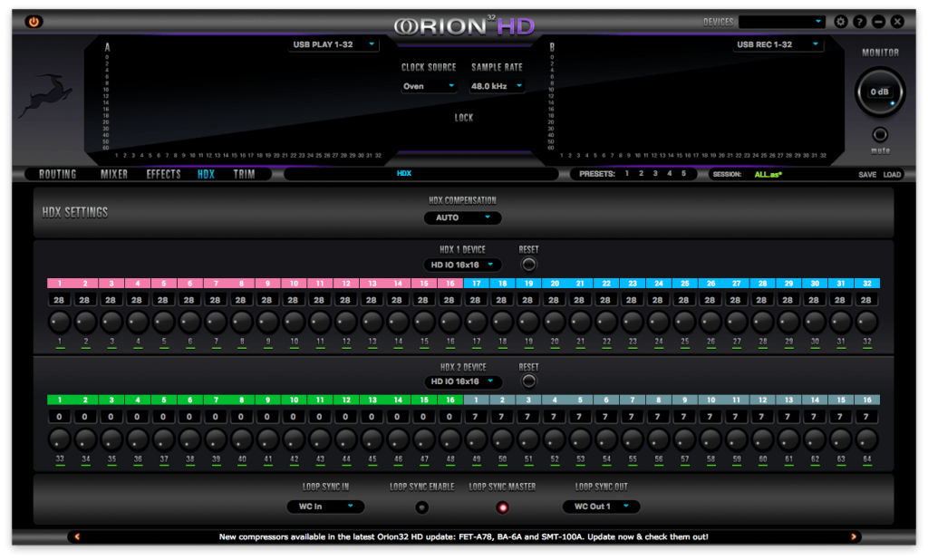This screenshot has height=560, width=928.
Task: Switch to the Routing tab
Action: (x=57, y=174)
